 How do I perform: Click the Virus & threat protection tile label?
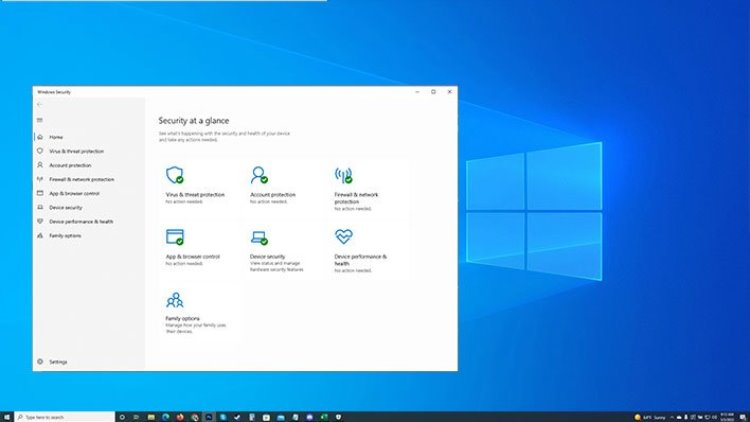click(195, 195)
